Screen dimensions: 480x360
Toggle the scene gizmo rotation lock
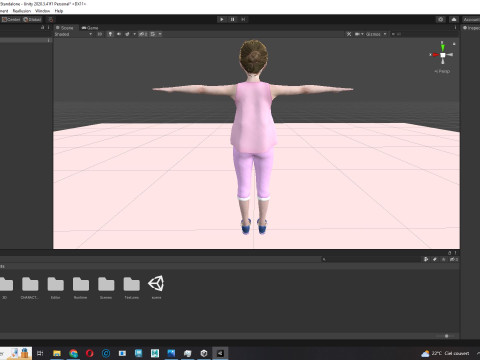[454, 44]
